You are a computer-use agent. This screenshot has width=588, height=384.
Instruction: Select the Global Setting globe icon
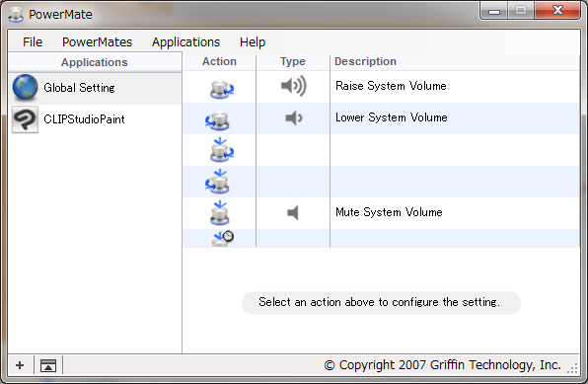(25, 88)
